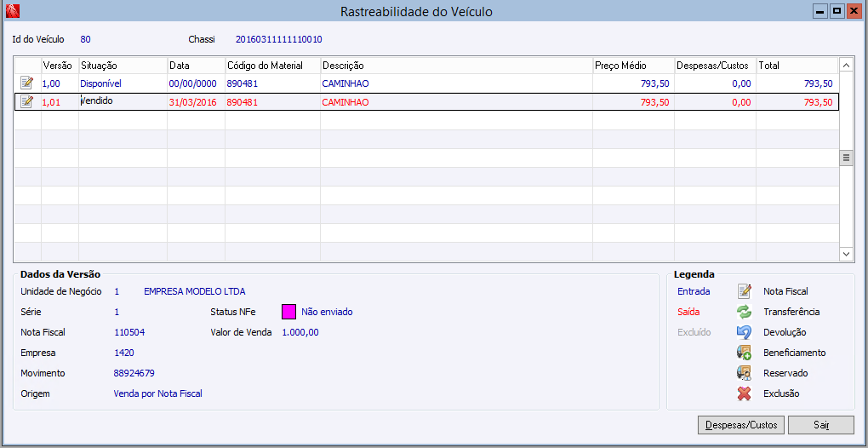868x448 pixels.
Task: Click the magenta Status NFe color box
Action: point(289,312)
